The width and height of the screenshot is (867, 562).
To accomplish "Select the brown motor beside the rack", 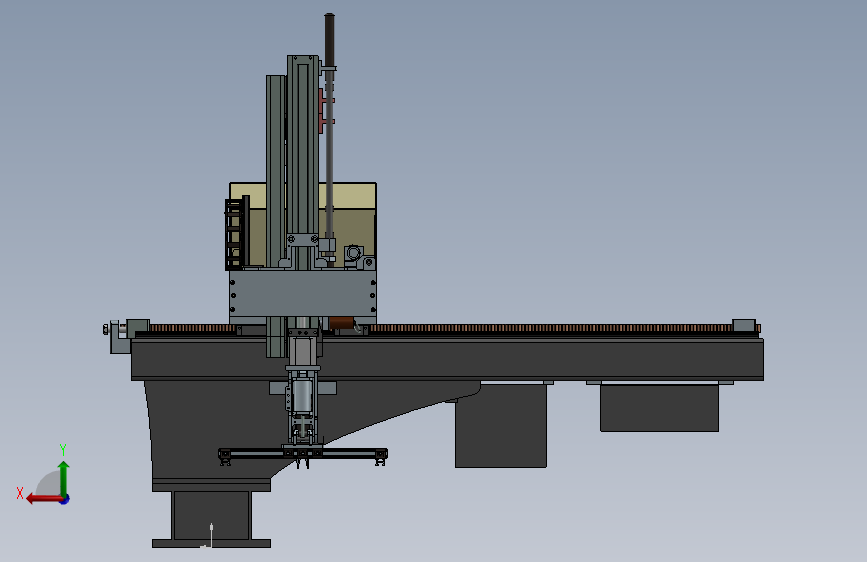I will (x=341, y=323).
